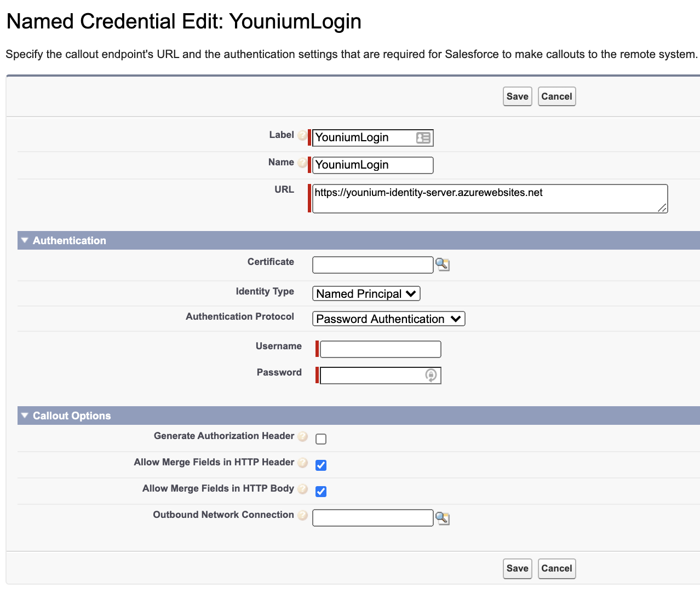Click the 'Username' field label
Screen dimensions: 700x600
279,346
